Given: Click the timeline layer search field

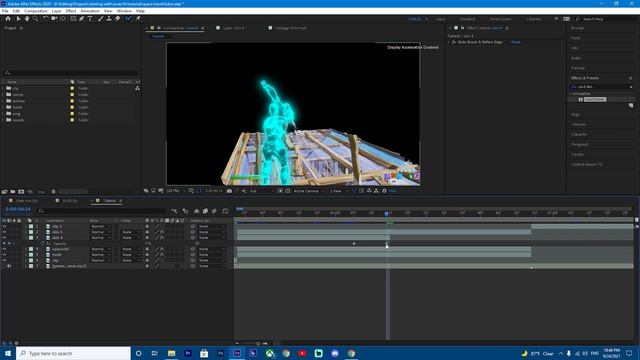Looking at the screenshot, I should click(101, 211).
